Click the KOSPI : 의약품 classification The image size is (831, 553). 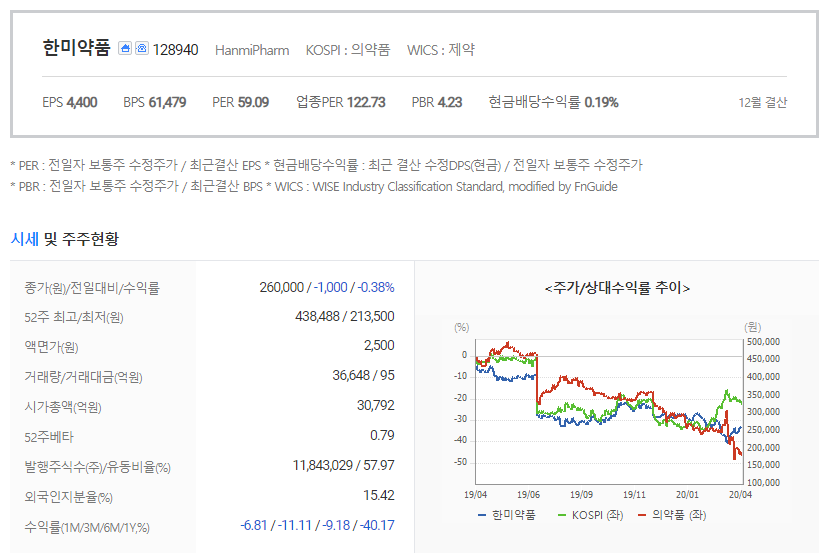coord(348,50)
